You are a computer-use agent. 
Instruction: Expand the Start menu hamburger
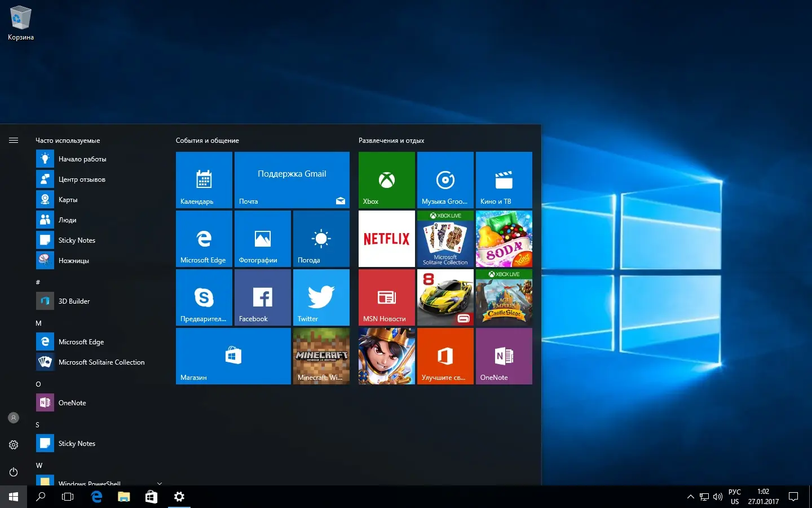click(x=14, y=140)
